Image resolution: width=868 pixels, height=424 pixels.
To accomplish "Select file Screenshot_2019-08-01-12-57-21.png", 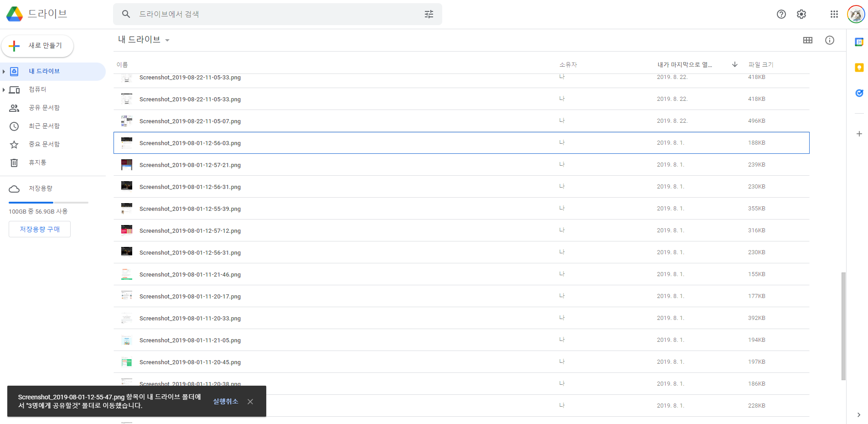I will coord(461,165).
